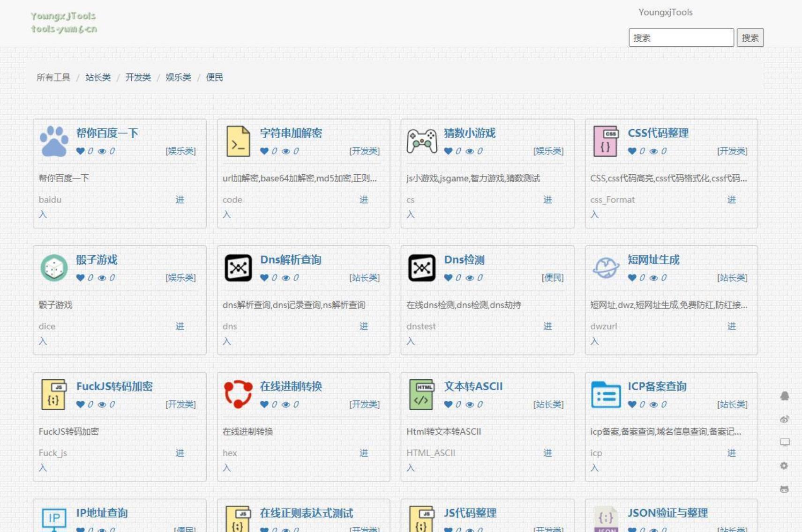
Task: Click the HTML_ASCII alias text
Action: (431, 453)
